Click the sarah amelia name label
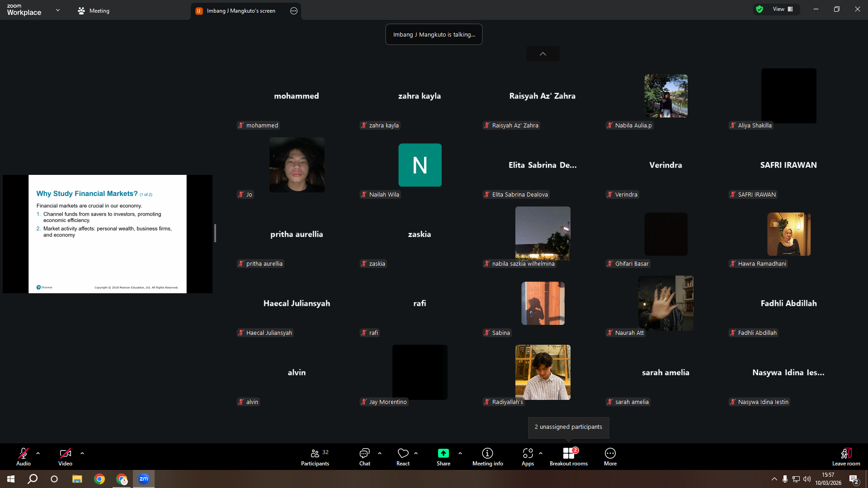 tap(628, 402)
